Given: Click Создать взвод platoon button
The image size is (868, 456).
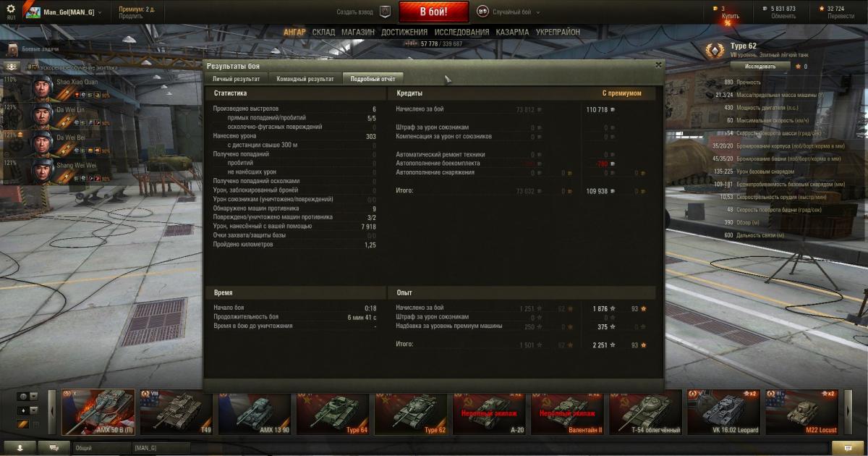Looking at the screenshot, I should (x=356, y=12).
